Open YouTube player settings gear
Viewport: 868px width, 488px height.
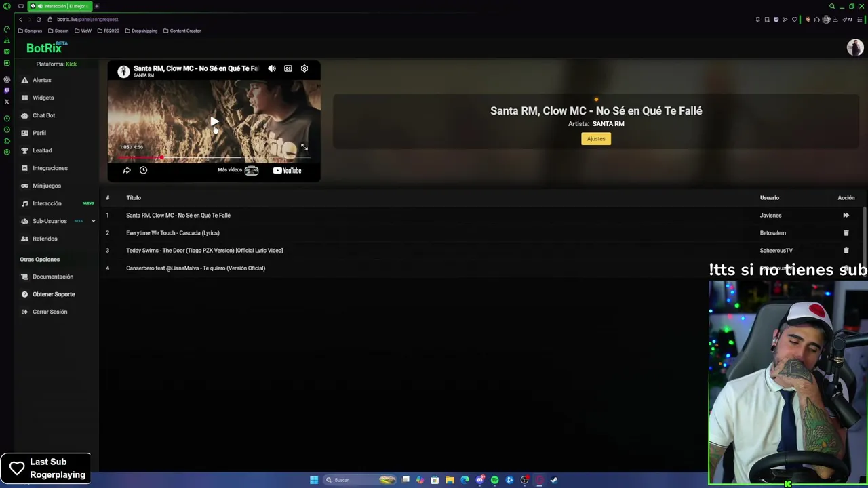pos(304,68)
